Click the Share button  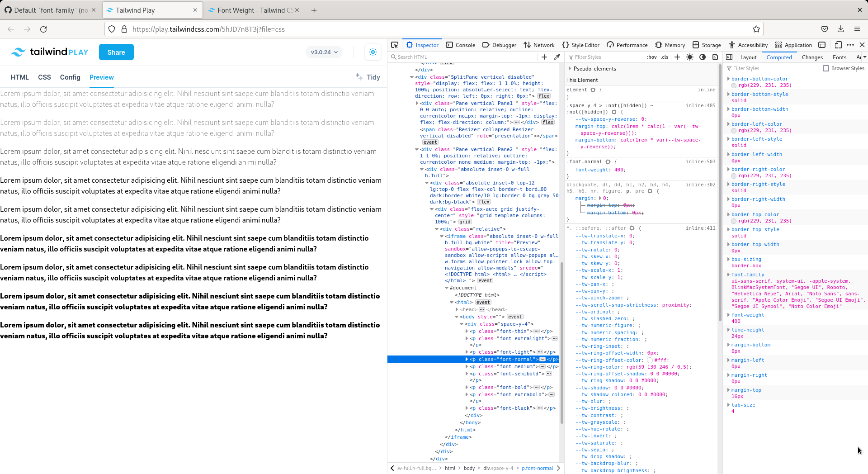click(x=116, y=52)
